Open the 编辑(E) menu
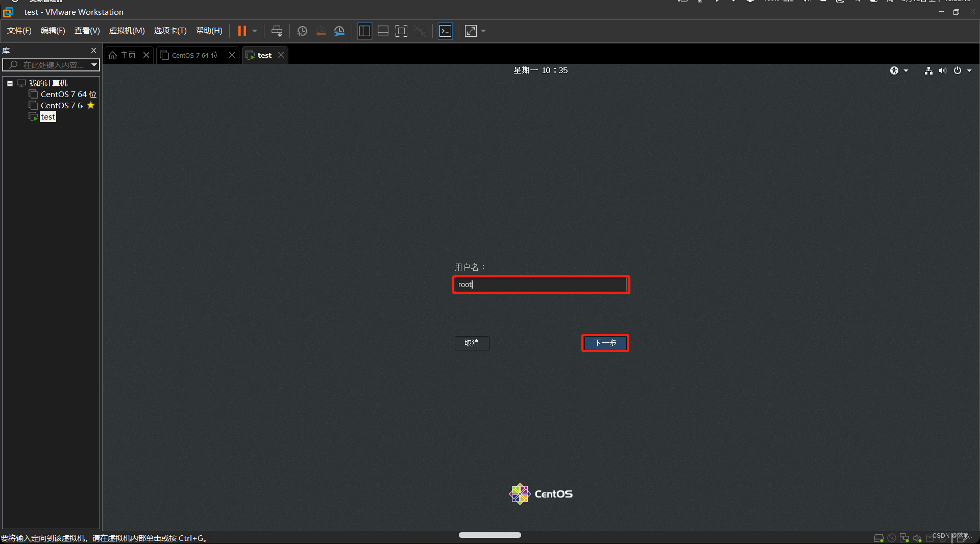Screen dimensions: 980x544 pyautogui.click(x=53, y=31)
